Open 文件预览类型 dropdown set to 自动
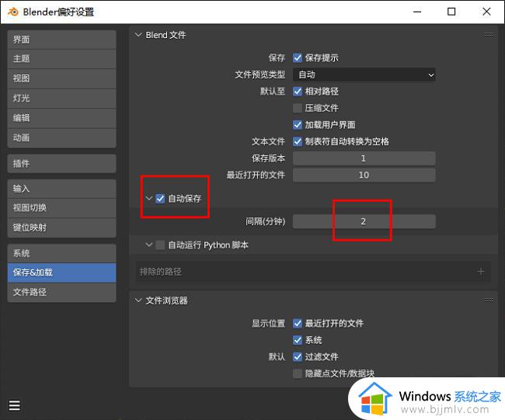Viewport: 505px width, 420px height. click(x=364, y=75)
